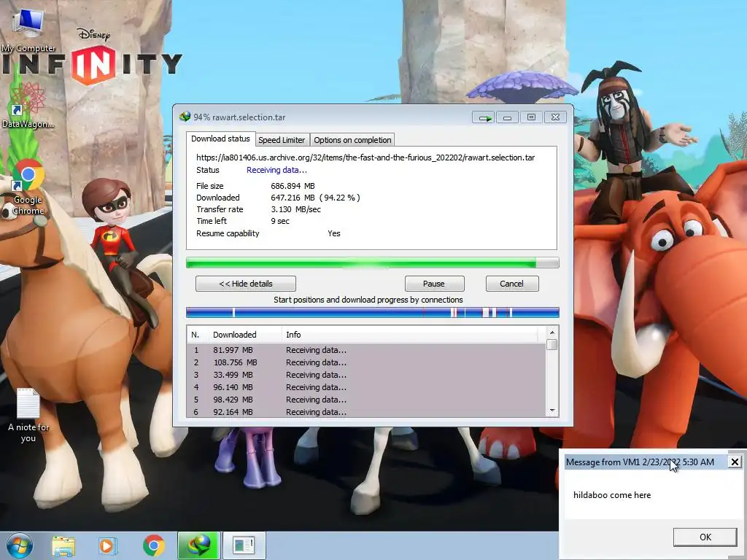
Task: Click the green download progress bar
Action: pyautogui.click(x=372, y=262)
